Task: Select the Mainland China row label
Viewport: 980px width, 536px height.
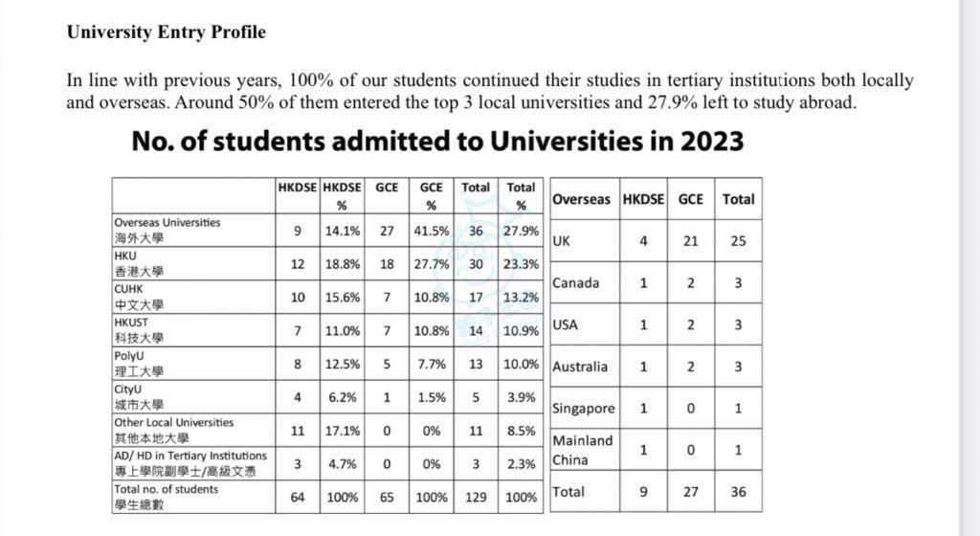Action: pyautogui.click(x=583, y=450)
